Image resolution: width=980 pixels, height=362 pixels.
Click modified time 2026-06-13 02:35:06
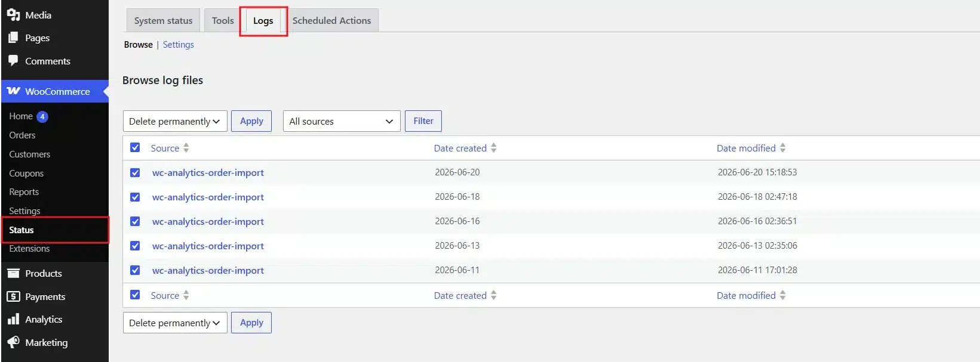tap(757, 246)
